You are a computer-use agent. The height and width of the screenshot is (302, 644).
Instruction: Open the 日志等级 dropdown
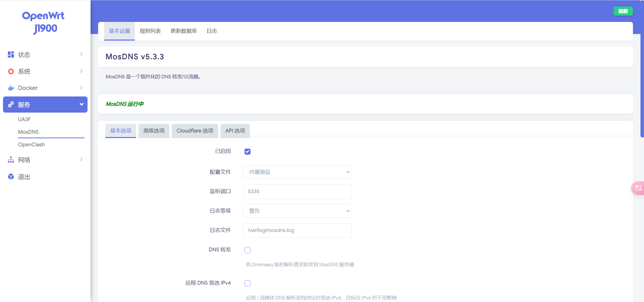(297, 211)
